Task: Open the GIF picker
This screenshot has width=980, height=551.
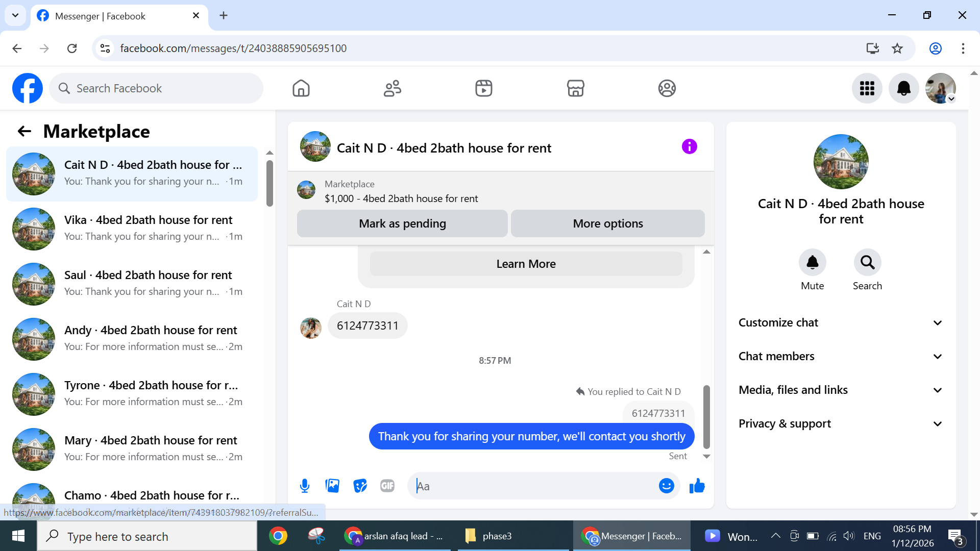Action: [387, 486]
